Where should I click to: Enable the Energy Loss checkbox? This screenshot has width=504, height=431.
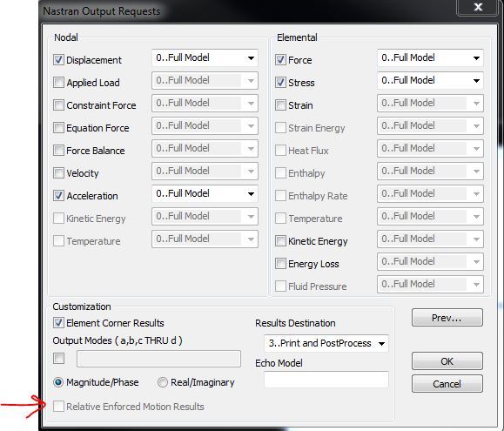coord(280,264)
